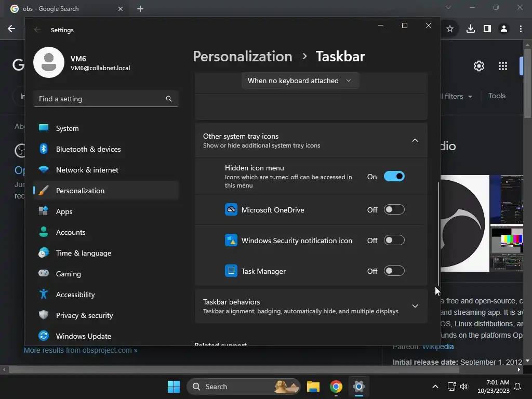Open Gaming settings

click(106, 274)
